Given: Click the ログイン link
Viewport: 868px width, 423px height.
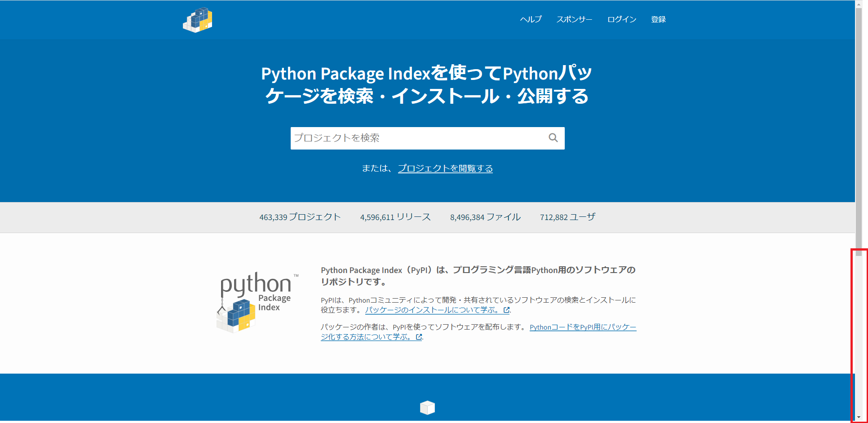Looking at the screenshot, I should (622, 19).
